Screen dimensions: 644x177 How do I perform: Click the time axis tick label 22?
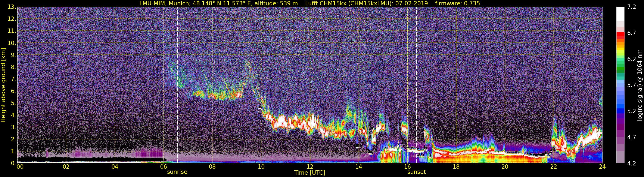point(554,167)
